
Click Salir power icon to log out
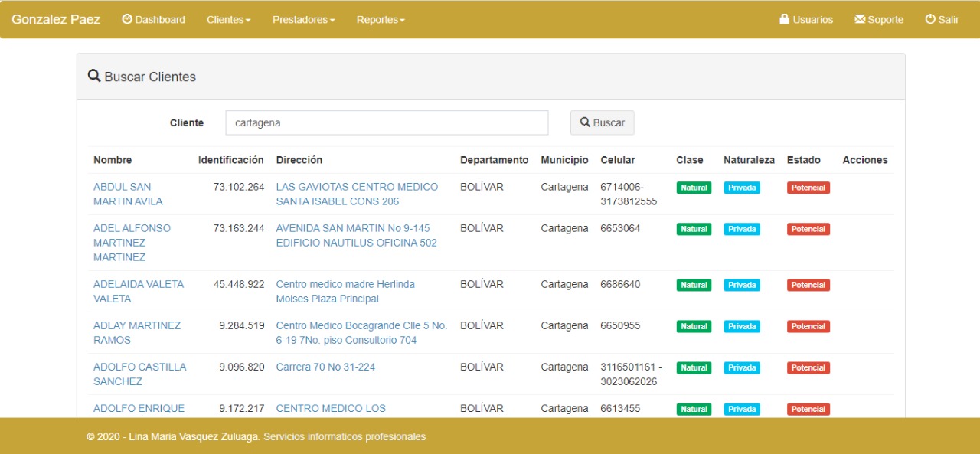[x=931, y=20]
